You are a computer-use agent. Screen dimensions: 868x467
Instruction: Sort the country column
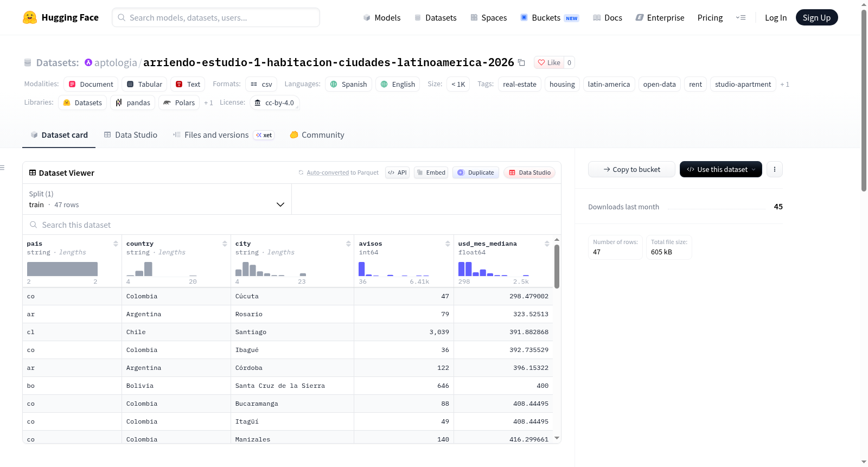click(225, 244)
